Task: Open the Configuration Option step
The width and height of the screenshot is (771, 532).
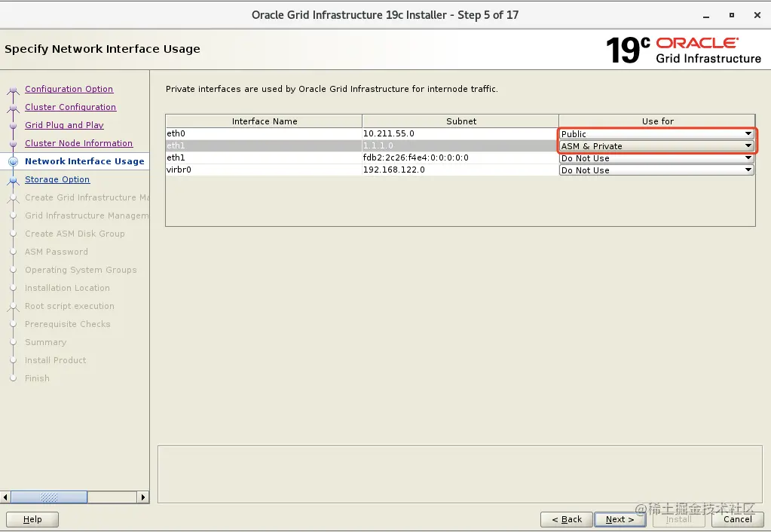Action: (x=69, y=89)
